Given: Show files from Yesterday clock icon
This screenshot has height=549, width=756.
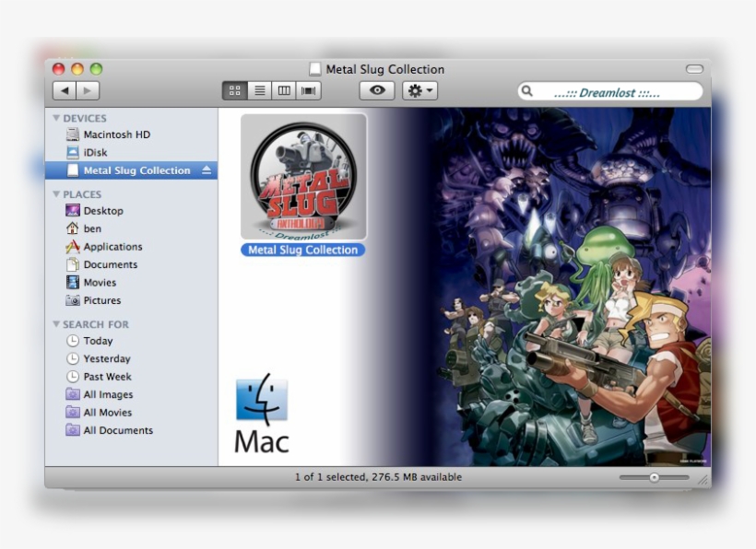Looking at the screenshot, I should pyautogui.click(x=72, y=358).
